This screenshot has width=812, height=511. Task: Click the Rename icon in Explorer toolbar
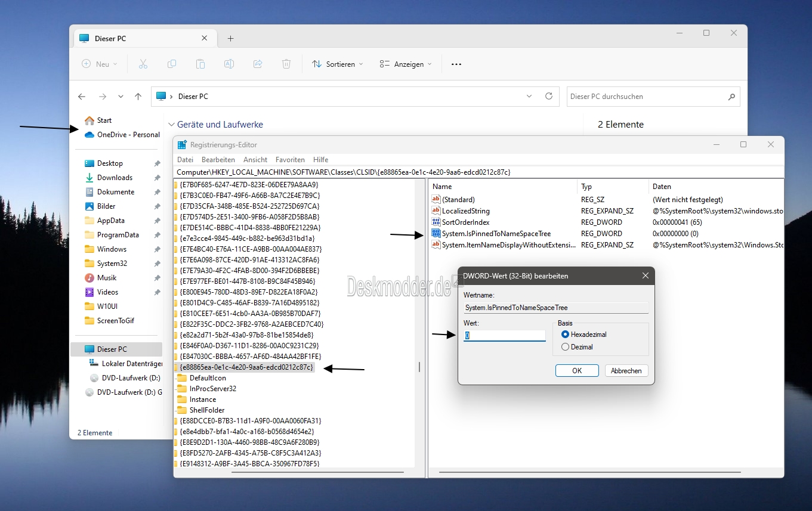[x=229, y=64]
